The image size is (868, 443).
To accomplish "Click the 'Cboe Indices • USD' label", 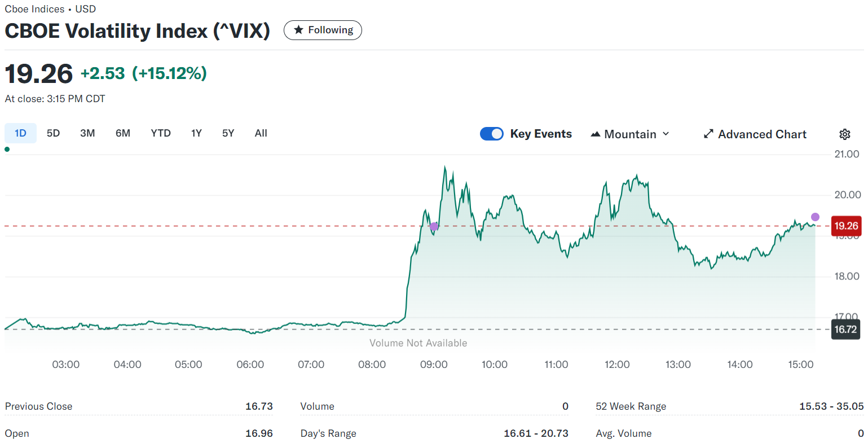I will point(50,9).
